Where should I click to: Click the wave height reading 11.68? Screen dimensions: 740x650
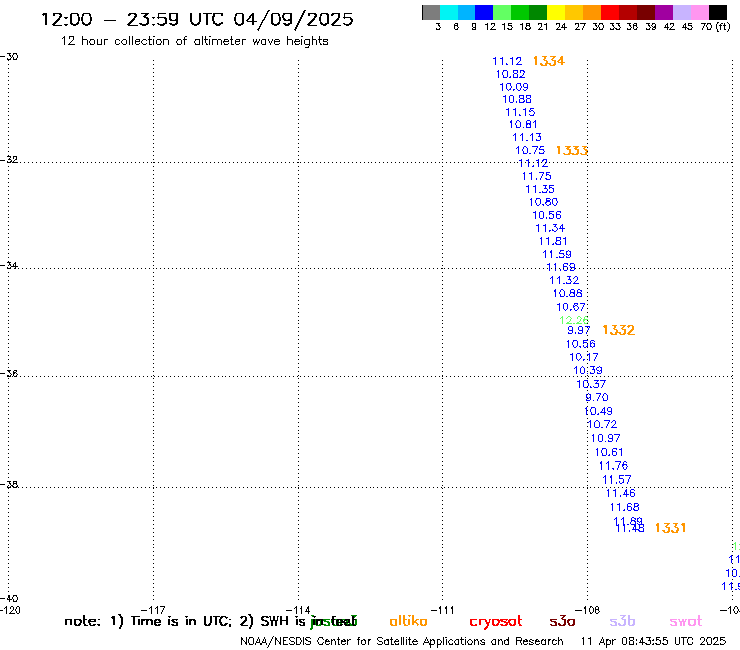[x=624, y=507]
